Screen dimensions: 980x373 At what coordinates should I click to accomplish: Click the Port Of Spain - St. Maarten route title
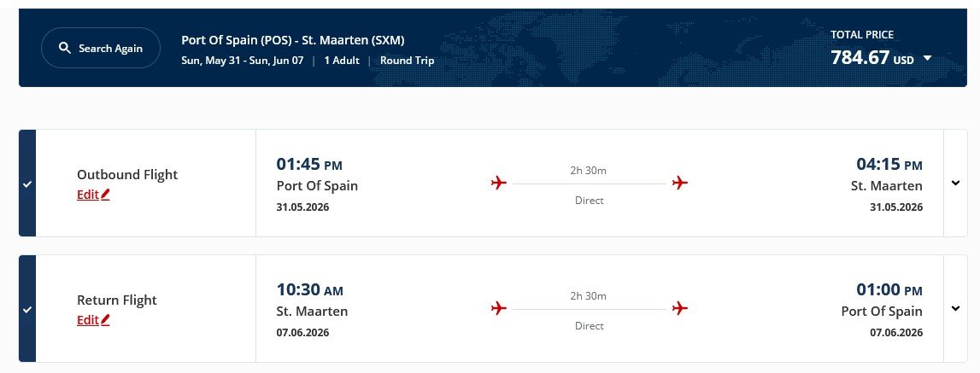[x=293, y=40]
